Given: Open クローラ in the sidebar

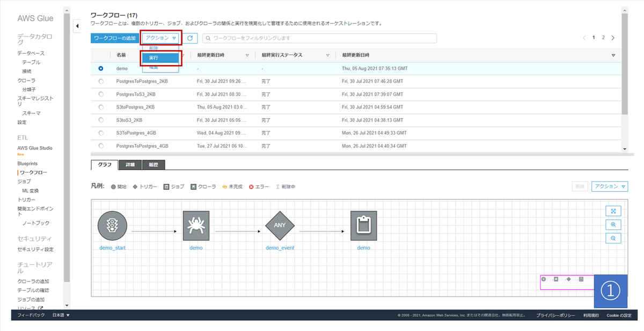Looking at the screenshot, I should coord(26,80).
